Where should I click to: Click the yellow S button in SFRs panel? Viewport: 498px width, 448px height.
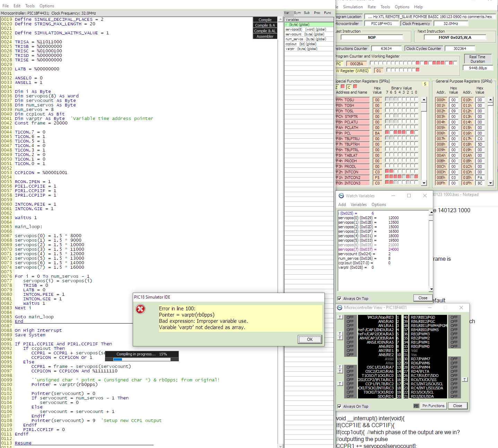[425, 84]
